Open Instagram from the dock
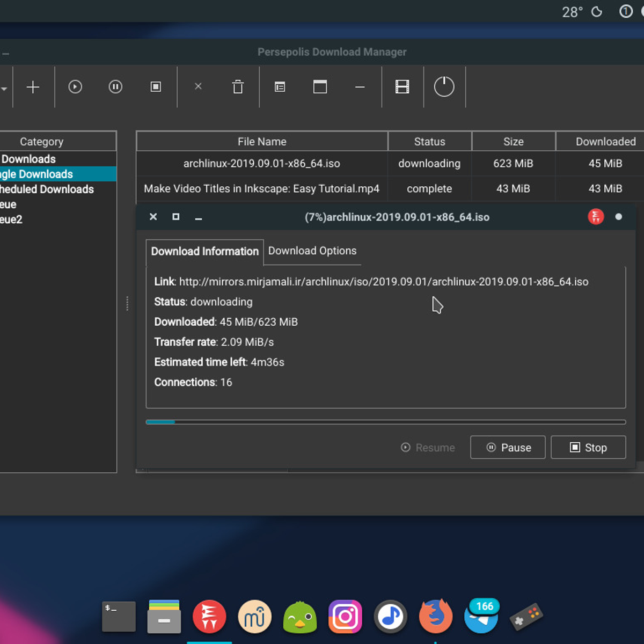The height and width of the screenshot is (644, 644). (345, 617)
